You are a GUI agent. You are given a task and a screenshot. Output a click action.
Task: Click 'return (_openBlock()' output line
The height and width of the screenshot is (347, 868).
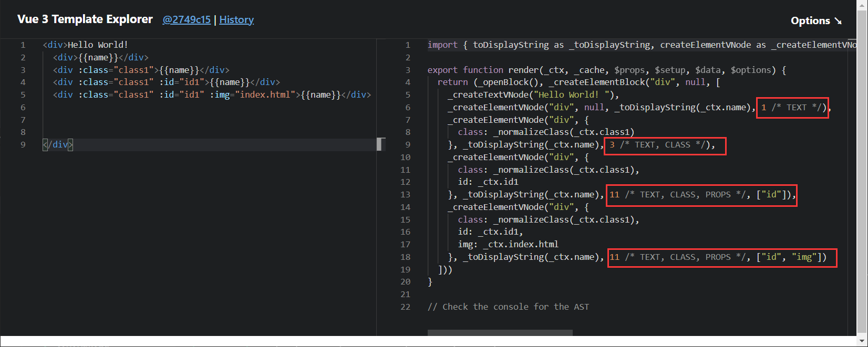pos(579,82)
